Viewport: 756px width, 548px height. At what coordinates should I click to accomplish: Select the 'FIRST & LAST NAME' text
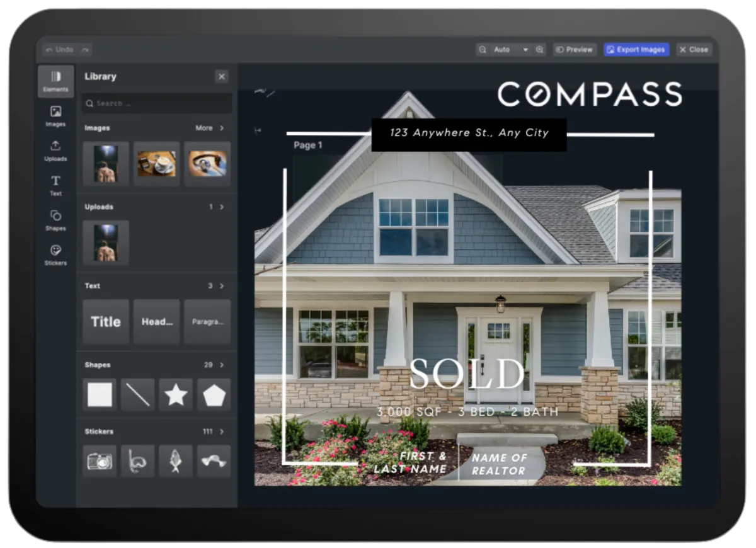click(x=411, y=462)
